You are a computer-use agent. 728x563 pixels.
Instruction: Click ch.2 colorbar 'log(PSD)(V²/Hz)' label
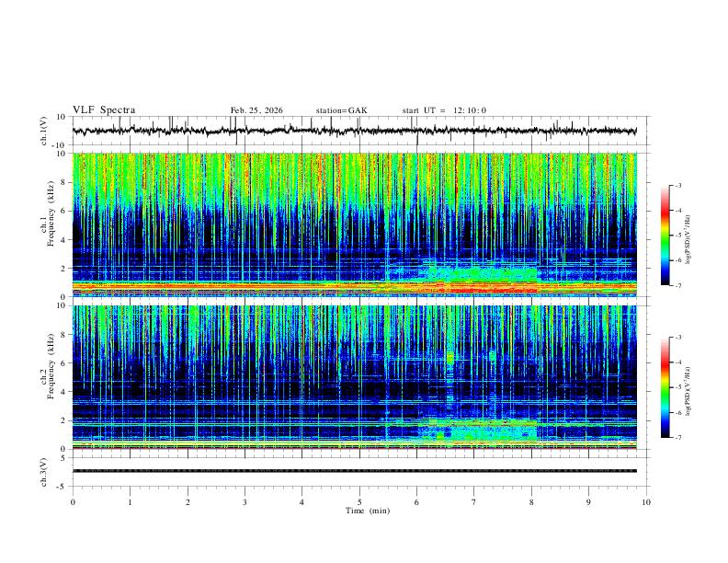[688, 392]
